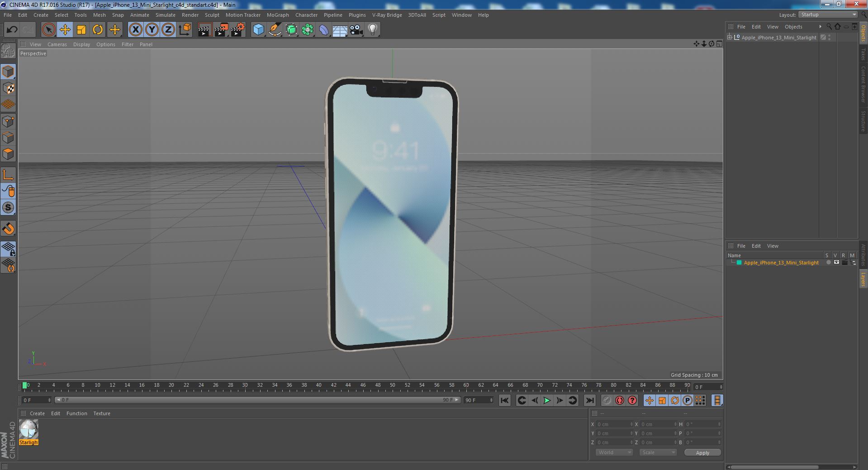Click the Undo arrow icon
Screen dimensions: 868x470
(x=12, y=30)
